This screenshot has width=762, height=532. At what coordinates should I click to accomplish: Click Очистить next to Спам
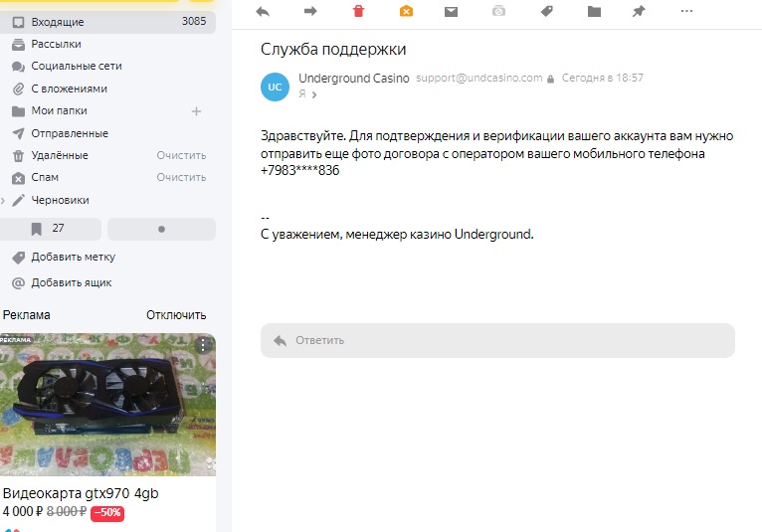[x=181, y=177]
